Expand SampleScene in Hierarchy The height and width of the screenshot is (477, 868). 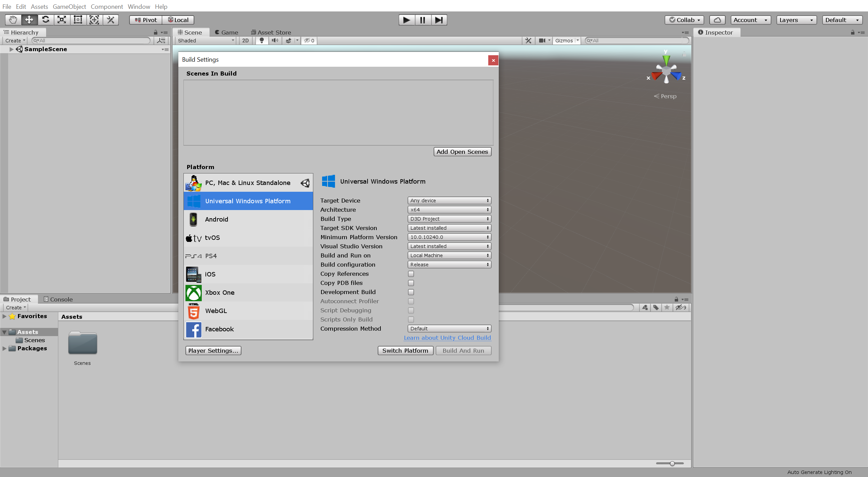(11, 49)
